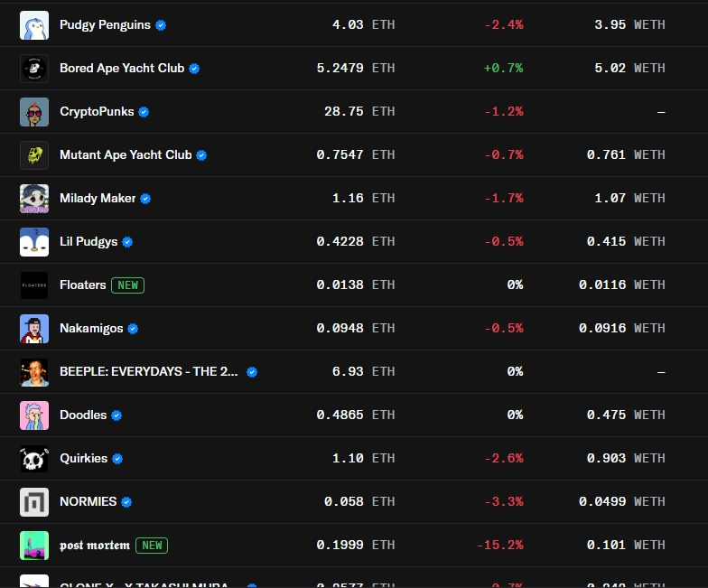708x588 pixels.
Task: Click the 0.7547 ETH floor price
Action: [x=356, y=155]
